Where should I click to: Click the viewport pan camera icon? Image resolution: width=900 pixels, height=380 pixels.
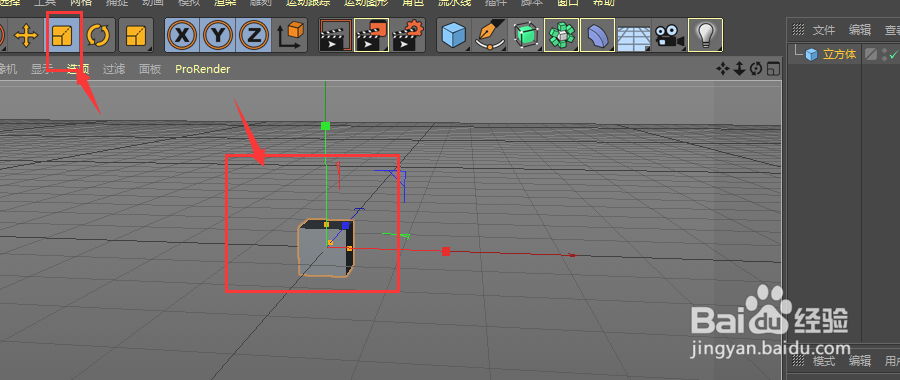(722, 69)
